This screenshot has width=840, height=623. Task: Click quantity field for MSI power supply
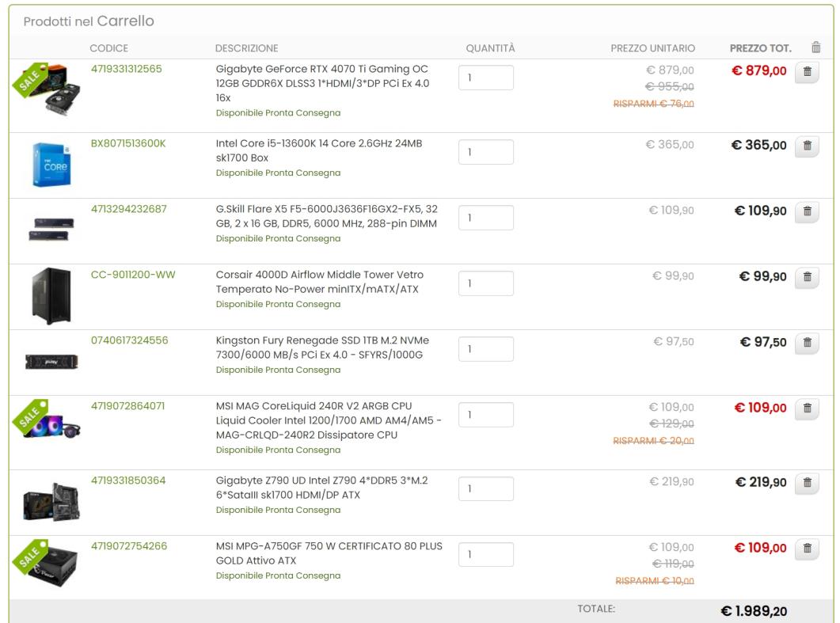[485, 554]
